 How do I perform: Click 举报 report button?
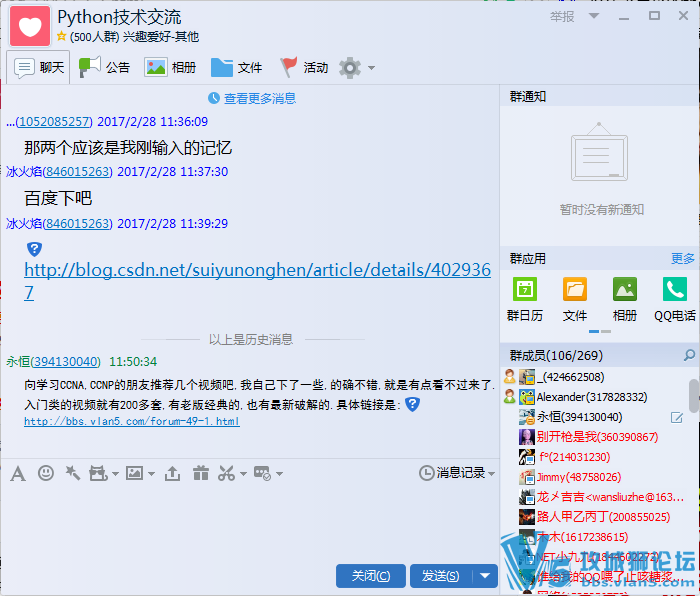pos(562,17)
